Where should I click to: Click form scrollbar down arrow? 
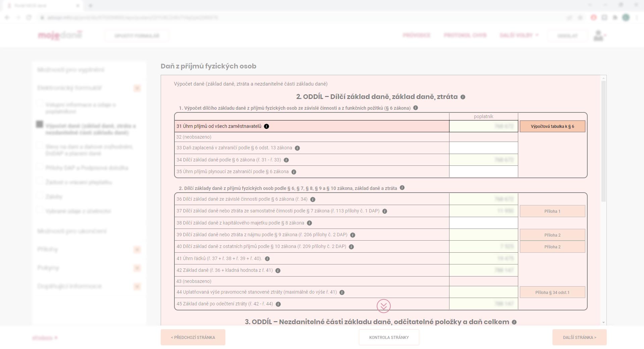[604, 322]
